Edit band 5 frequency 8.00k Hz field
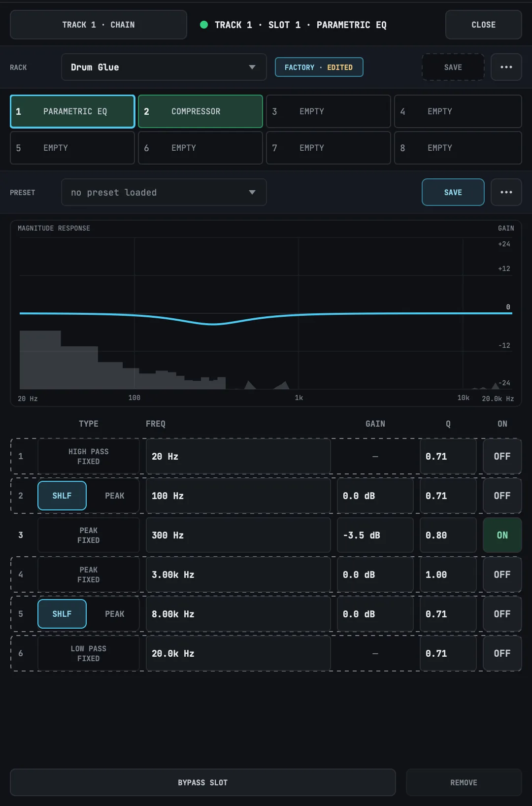Viewport: 532px width, 806px height. pos(238,614)
